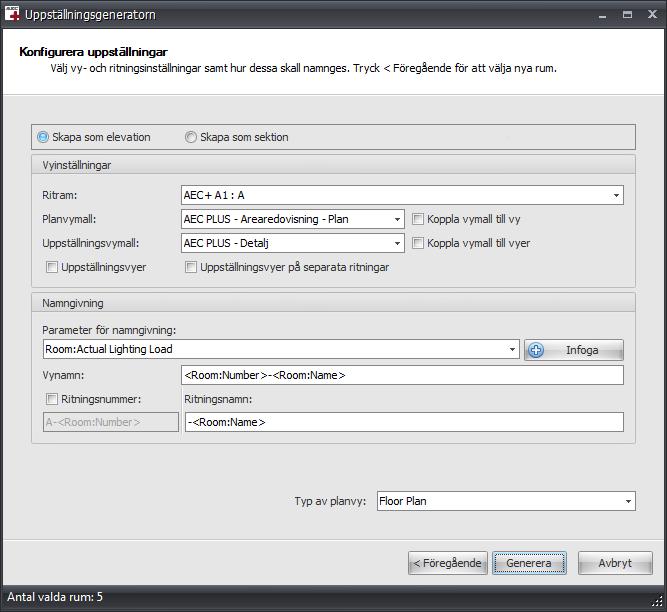Click the Ritram: label
667x612 pixels.
(60, 195)
